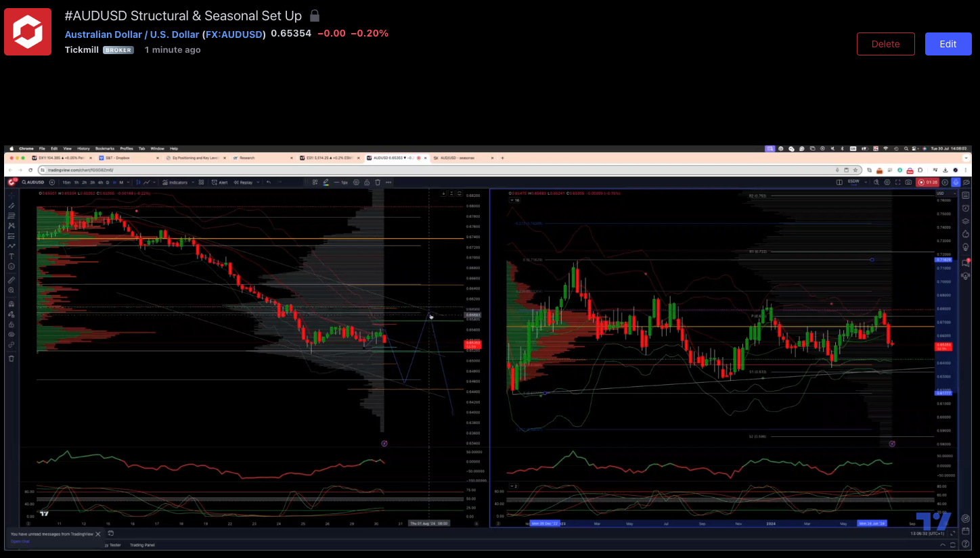Click the blue Edit button
Viewport: 980px width, 558px height.
tap(948, 44)
